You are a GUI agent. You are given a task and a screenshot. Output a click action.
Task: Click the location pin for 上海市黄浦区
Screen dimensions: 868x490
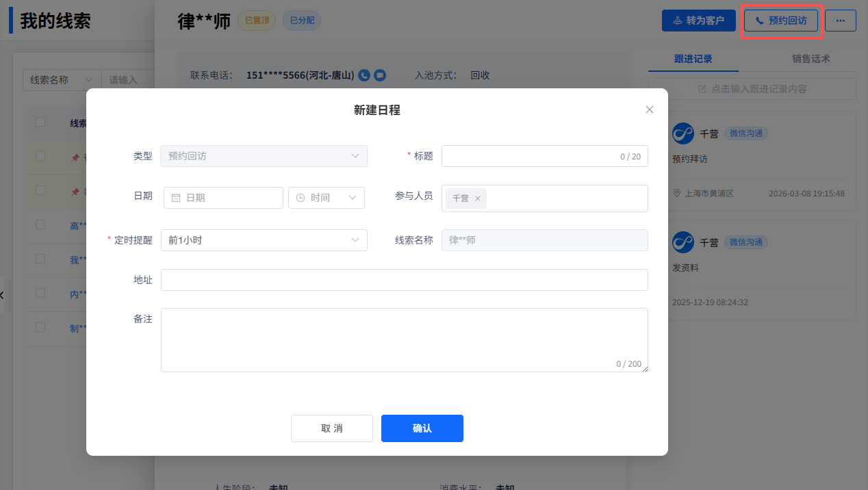pos(677,194)
